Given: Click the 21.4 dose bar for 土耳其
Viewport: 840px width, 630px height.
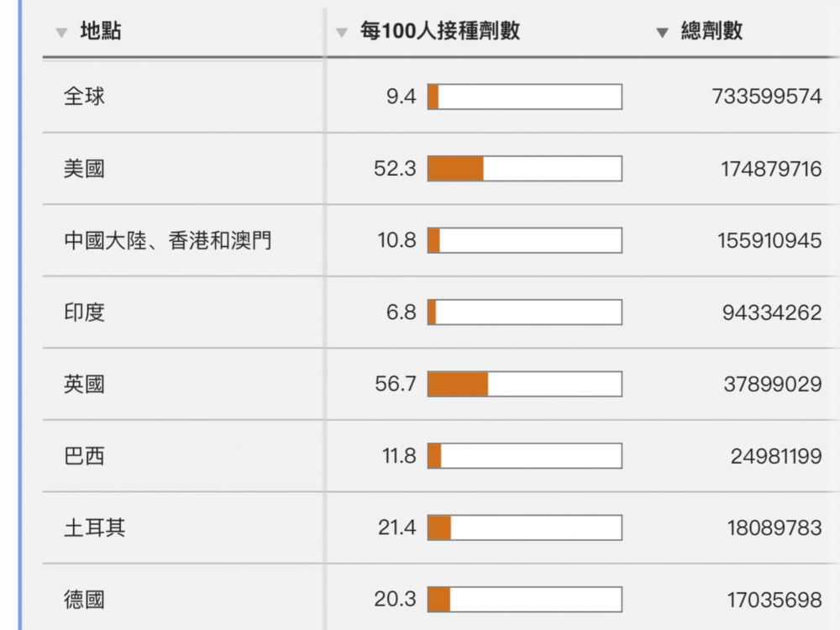Looking at the screenshot, I should [x=524, y=528].
